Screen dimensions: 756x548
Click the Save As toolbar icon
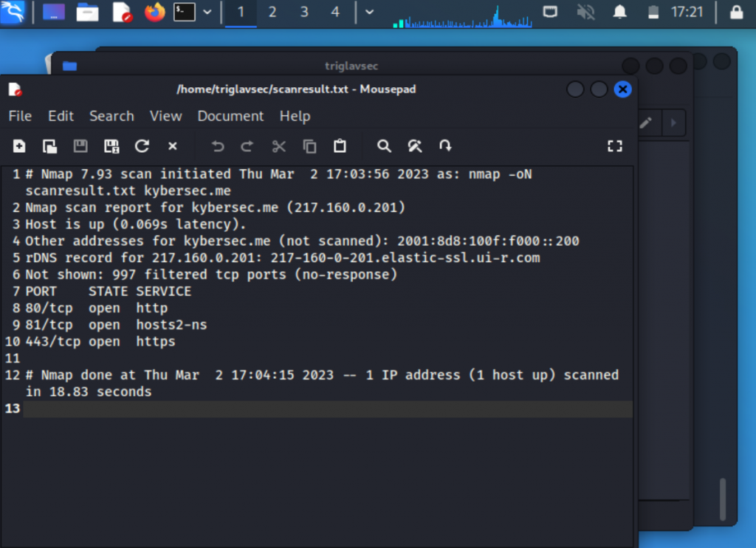111,146
